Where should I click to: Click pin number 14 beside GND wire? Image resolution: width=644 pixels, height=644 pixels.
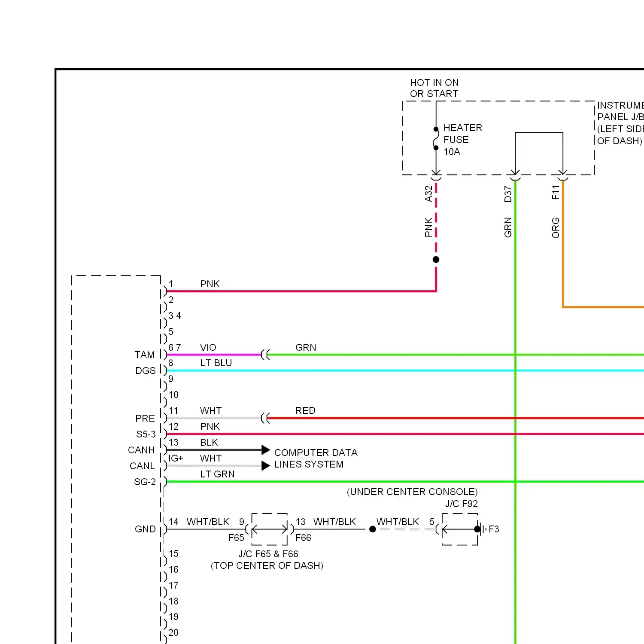173,522
